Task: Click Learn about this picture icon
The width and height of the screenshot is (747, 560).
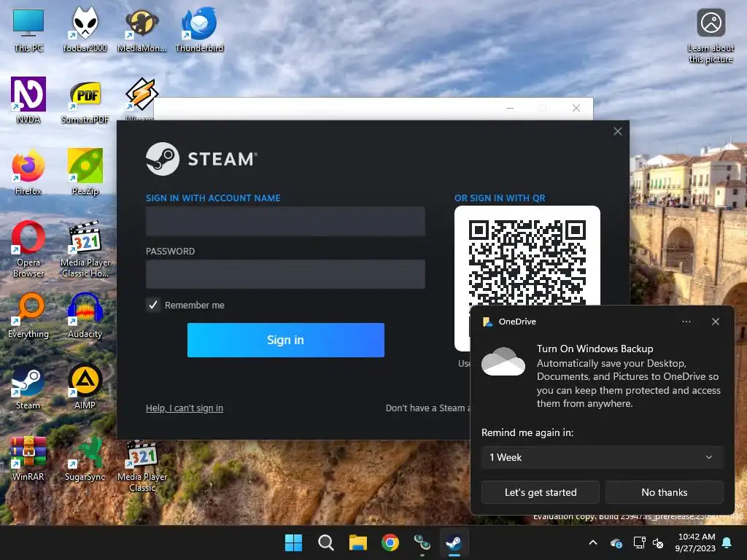Action: 711,36
